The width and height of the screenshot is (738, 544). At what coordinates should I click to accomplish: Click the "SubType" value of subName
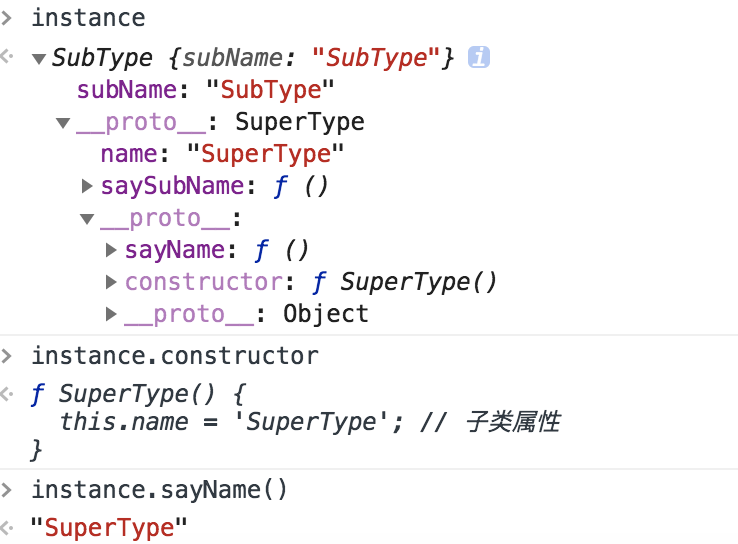[270, 90]
